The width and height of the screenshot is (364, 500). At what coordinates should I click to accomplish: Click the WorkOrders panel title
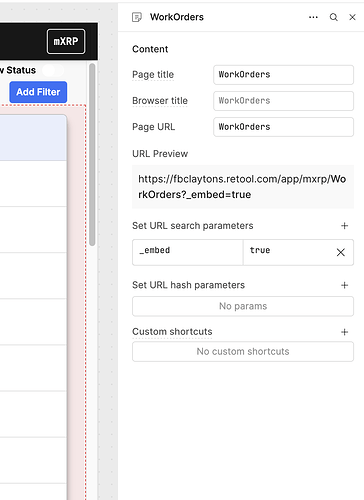pyautogui.click(x=177, y=17)
